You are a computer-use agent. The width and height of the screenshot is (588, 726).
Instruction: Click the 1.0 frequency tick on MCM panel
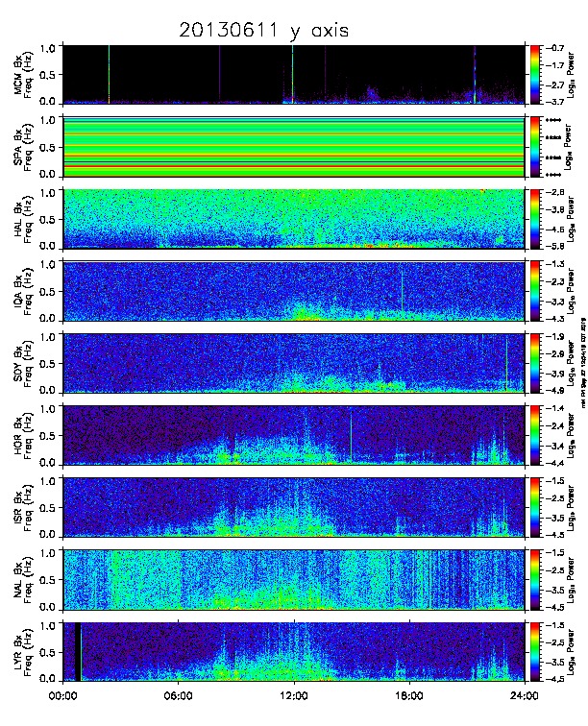point(47,48)
